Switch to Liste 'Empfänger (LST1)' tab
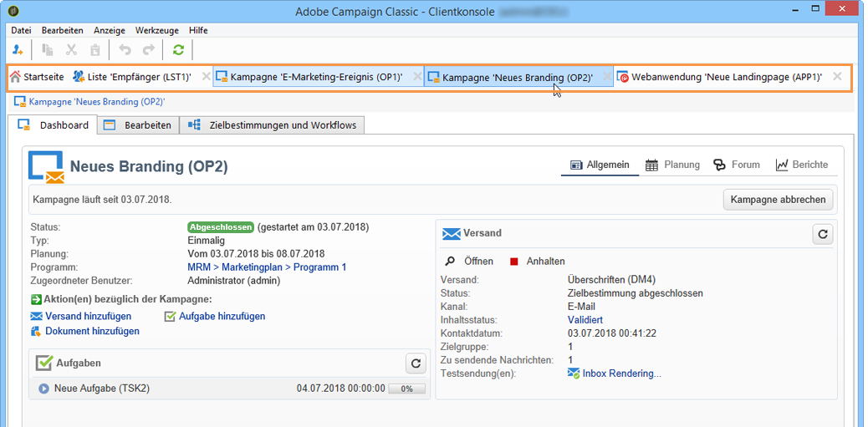Image resolution: width=868 pixels, height=427 pixels. (x=132, y=77)
